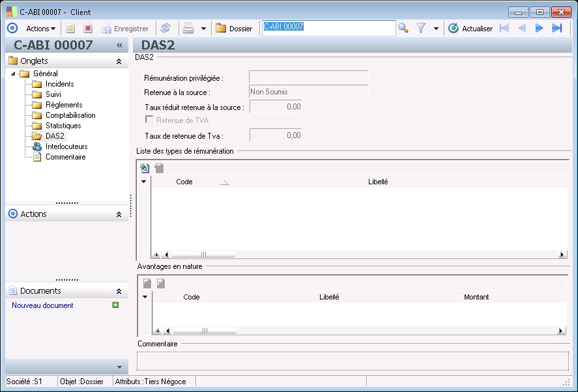Click the magnifying glass search icon
The width and height of the screenshot is (578, 392).
click(x=403, y=29)
